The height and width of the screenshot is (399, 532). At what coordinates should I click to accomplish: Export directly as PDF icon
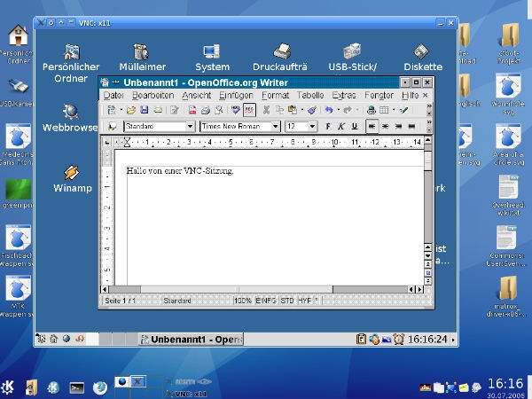point(192,110)
